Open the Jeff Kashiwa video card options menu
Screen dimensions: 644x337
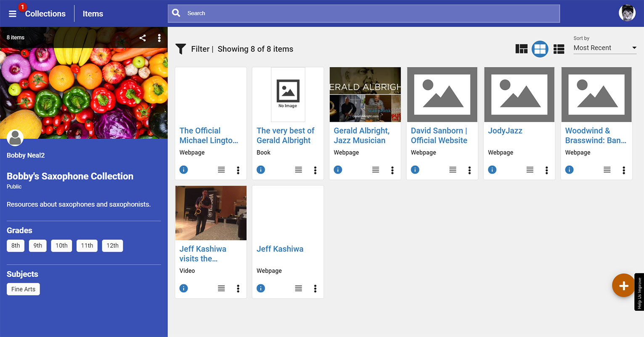[x=238, y=289]
